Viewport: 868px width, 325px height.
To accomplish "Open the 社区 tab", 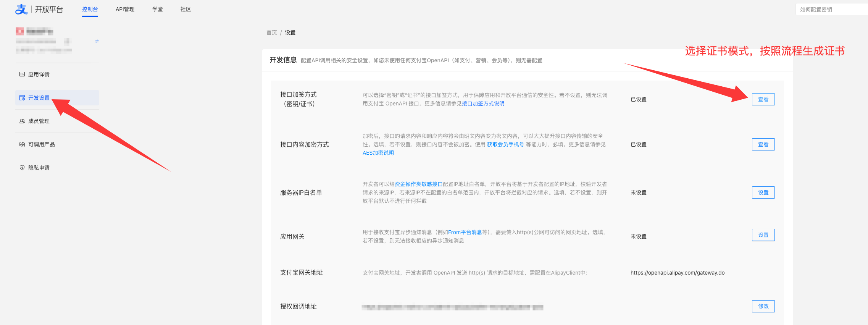I will coord(186,9).
